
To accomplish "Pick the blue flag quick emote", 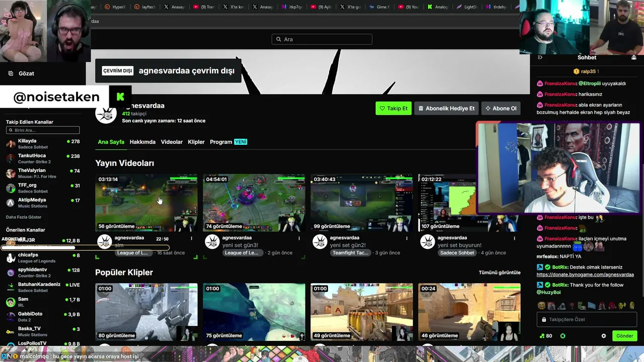I will [592, 306].
